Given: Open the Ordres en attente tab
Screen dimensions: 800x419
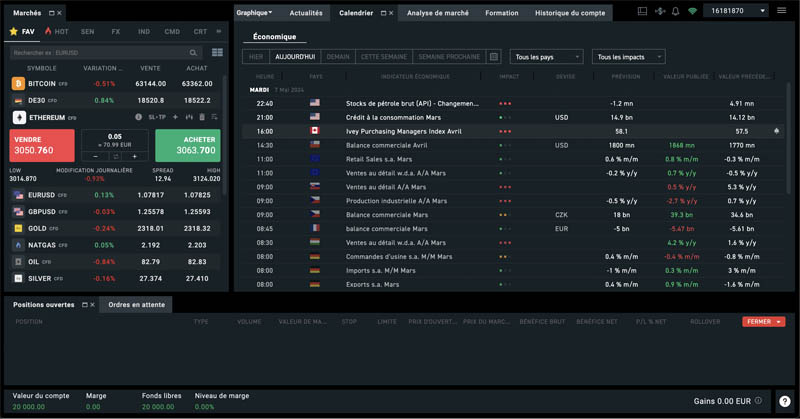Looking at the screenshot, I should click(x=136, y=305).
